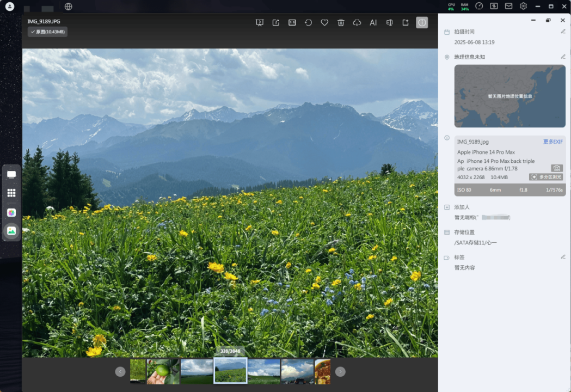The height and width of the screenshot is (392, 571).
Task: Edit the tags (标签) field
Action: tap(563, 257)
